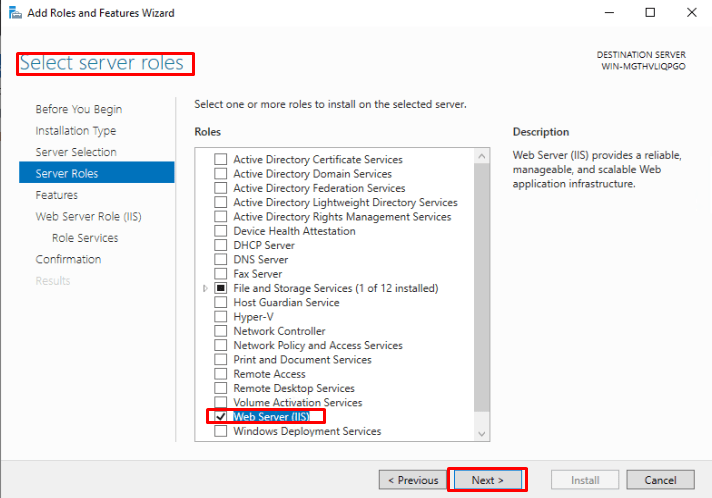Click the Previous button
712x498 pixels.
pos(412,480)
